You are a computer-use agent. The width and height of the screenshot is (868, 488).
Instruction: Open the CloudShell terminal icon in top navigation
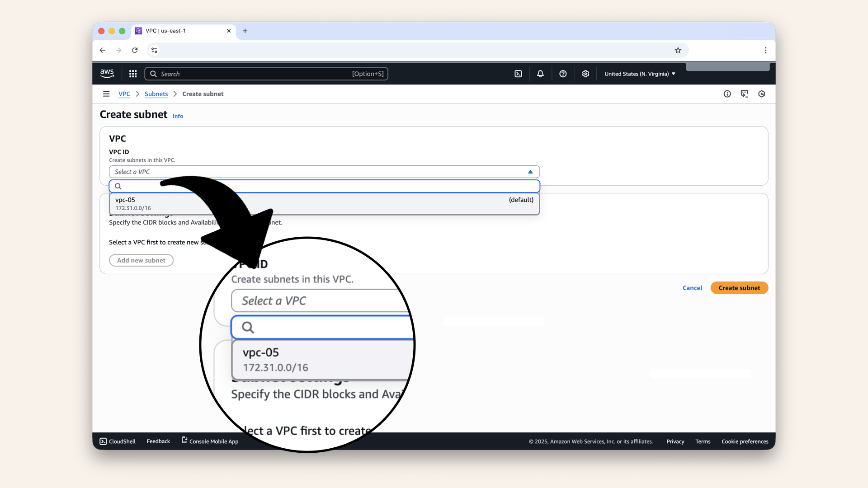[x=518, y=74]
